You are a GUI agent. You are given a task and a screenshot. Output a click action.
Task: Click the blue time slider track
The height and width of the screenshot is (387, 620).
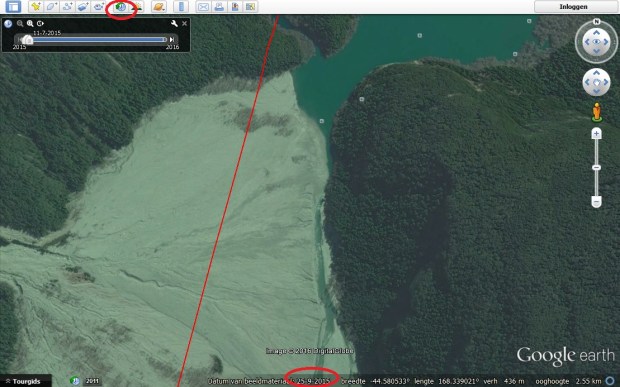pyautogui.click(x=99, y=40)
